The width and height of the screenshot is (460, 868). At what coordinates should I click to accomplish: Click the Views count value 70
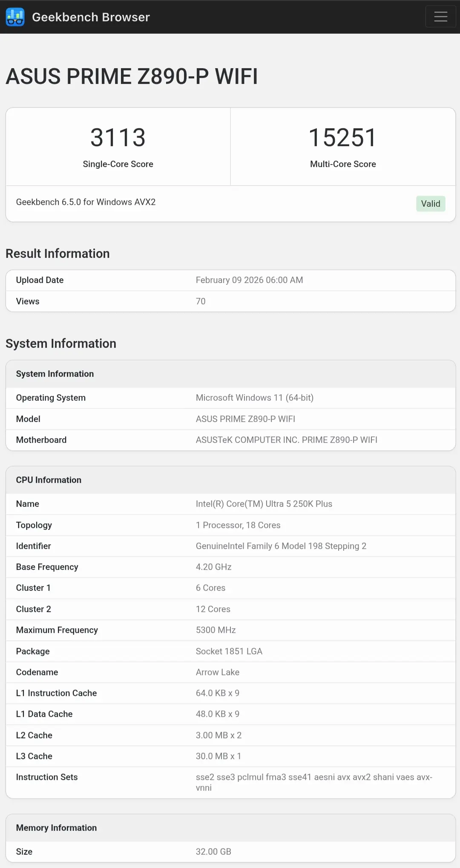(201, 301)
